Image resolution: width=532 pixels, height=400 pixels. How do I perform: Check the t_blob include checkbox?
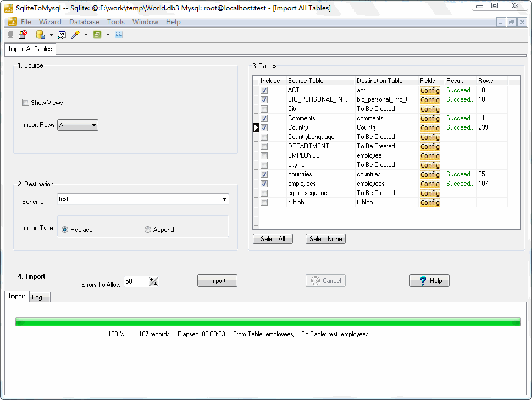coord(264,202)
